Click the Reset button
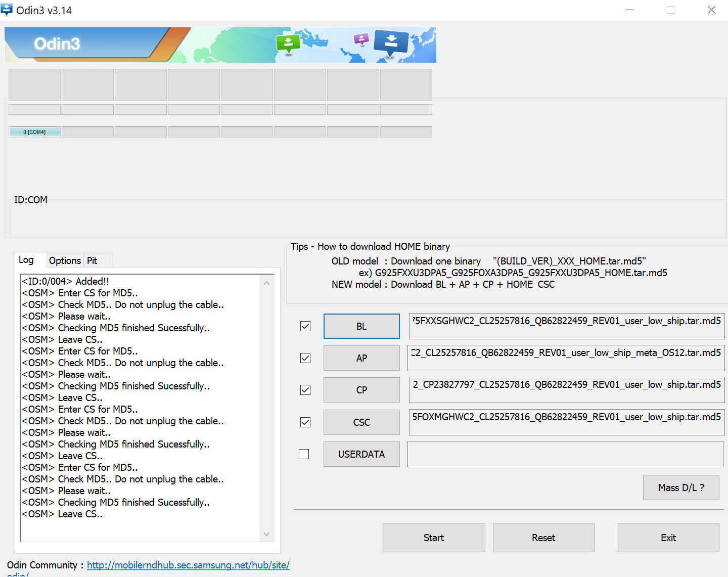 pos(543,538)
